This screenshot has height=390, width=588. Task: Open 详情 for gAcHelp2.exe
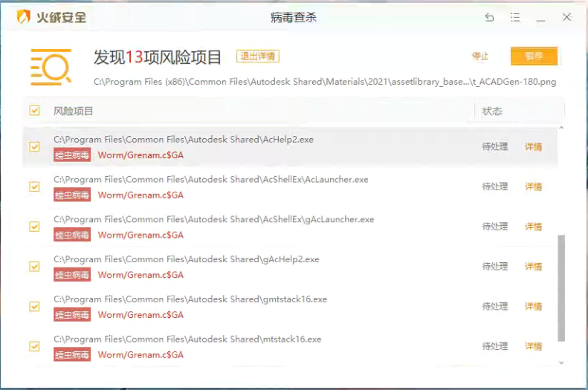[533, 267]
